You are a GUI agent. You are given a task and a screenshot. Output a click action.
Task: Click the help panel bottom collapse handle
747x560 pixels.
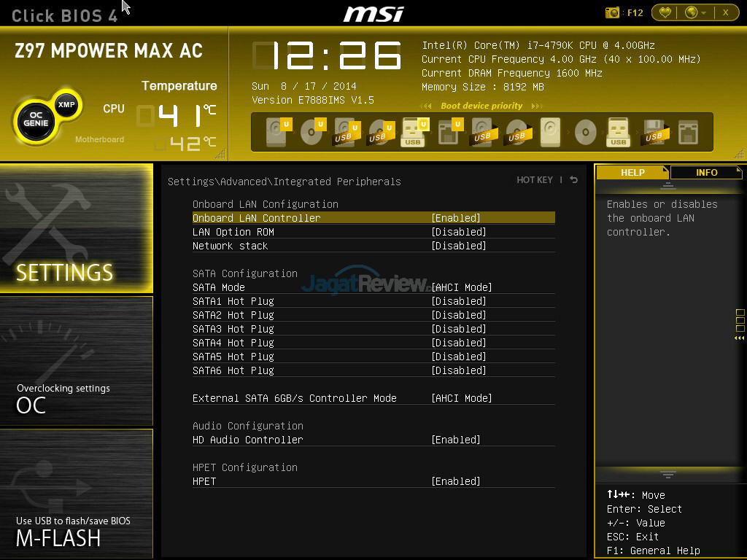click(668, 474)
